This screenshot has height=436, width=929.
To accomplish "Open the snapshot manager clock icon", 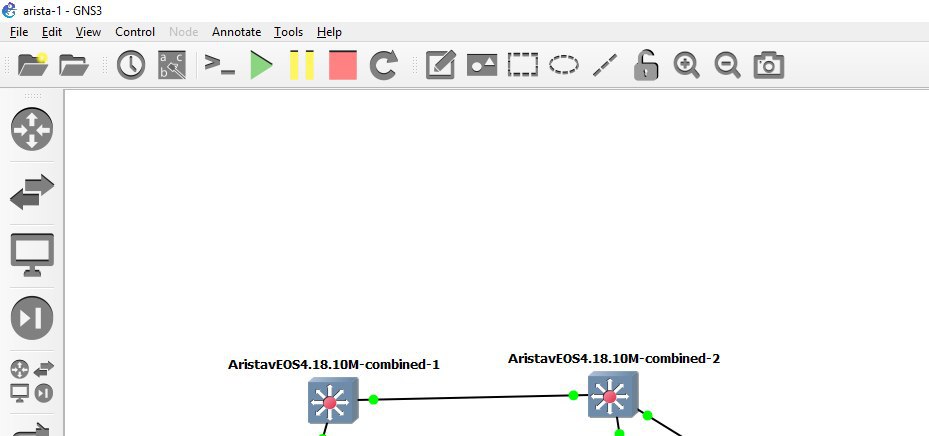I will [x=131, y=65].
